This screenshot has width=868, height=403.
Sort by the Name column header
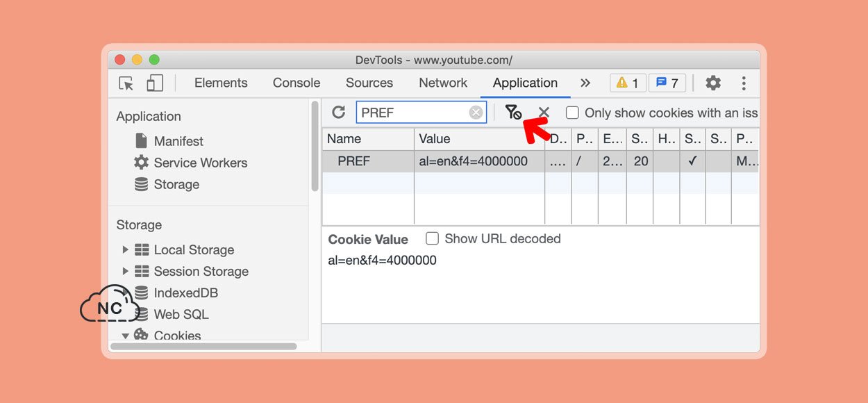coord(368,139)
